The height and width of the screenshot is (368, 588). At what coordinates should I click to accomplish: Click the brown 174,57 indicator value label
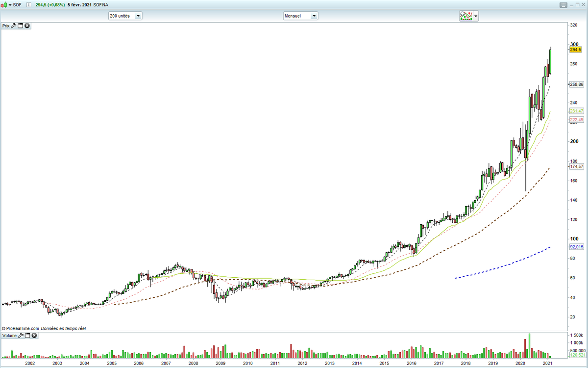click(577, 167)
